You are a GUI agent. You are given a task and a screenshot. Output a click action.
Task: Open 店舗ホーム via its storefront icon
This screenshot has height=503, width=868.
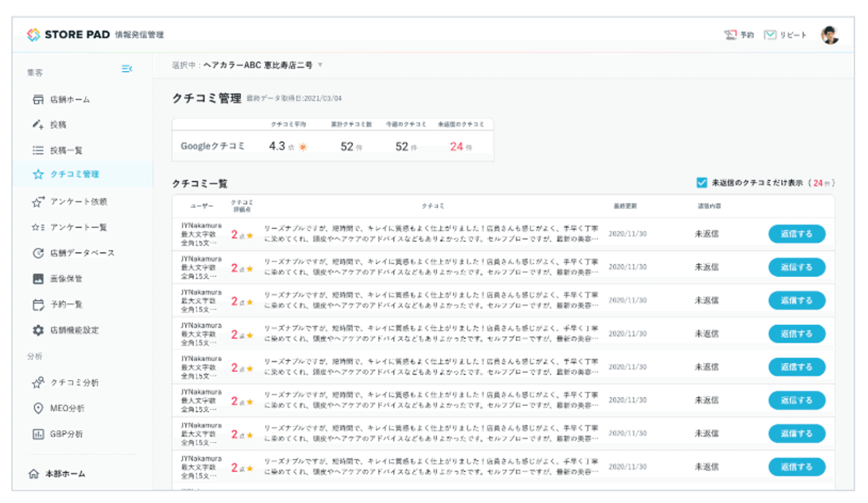(39, 99)
